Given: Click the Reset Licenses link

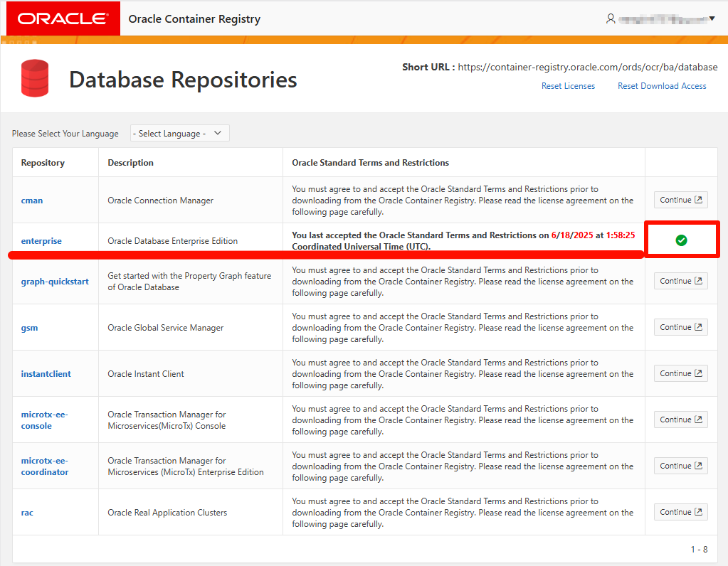Looking at the screenshot, I should click(x=568, y=86).
